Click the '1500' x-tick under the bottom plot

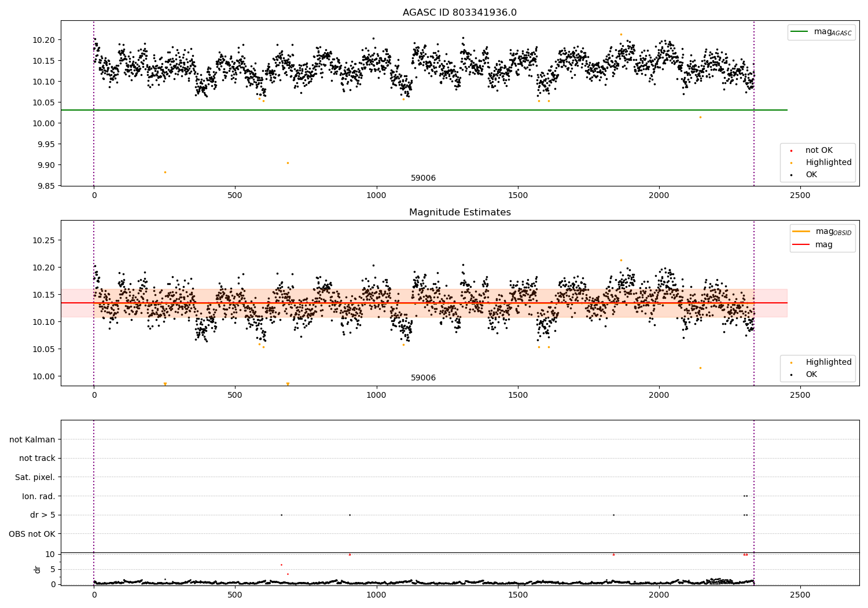[x=518, y=595]
